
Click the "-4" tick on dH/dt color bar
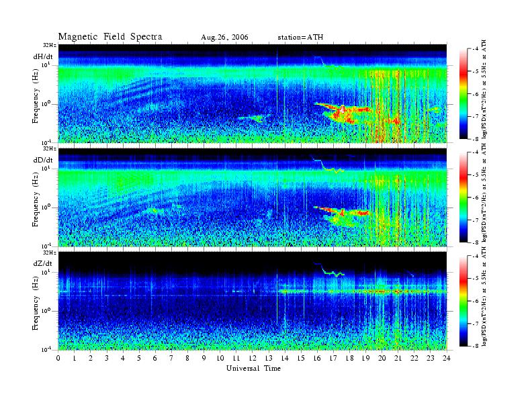pyautogui.click(x=474, y=49)
